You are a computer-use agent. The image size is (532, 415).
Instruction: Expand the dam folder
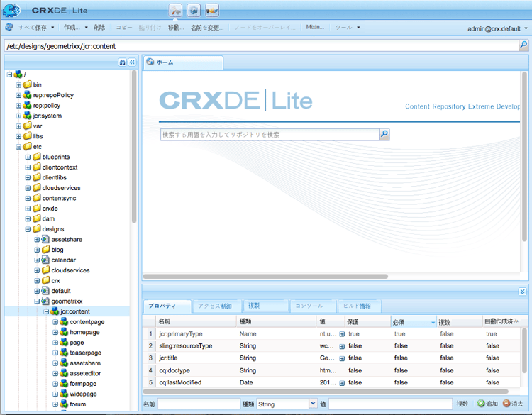[x=28, y=219]
